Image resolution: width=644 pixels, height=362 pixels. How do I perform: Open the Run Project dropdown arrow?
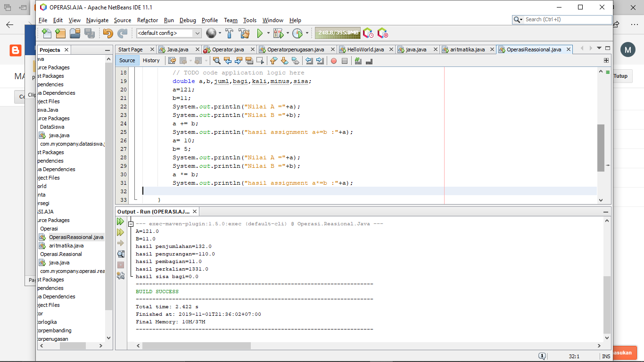tap(268, 33)
